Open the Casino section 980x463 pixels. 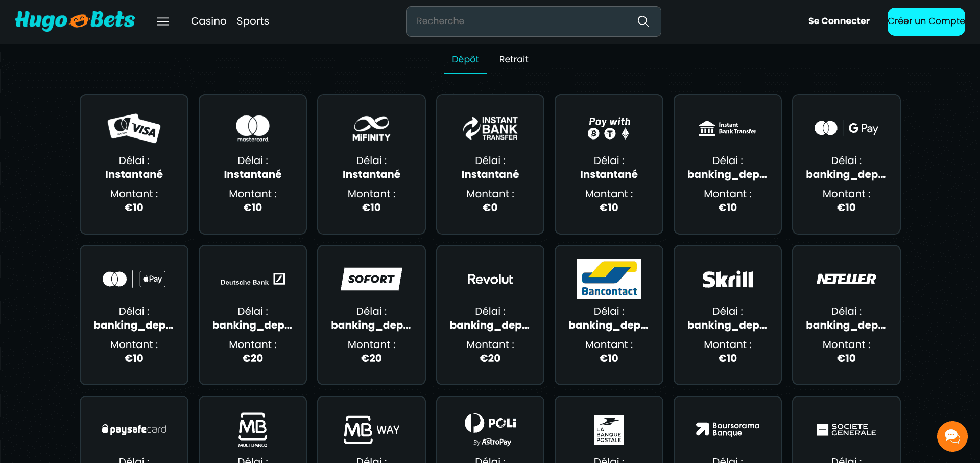208,21
